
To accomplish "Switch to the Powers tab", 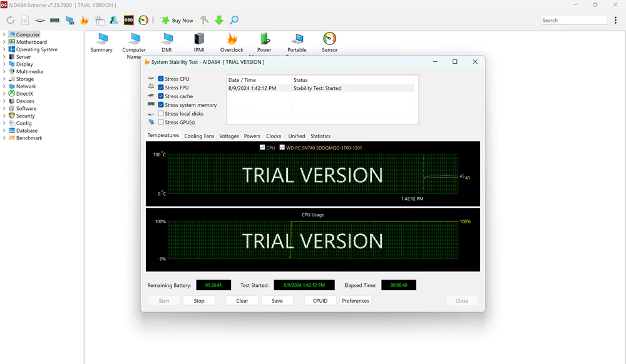I will tap(252, 136).
